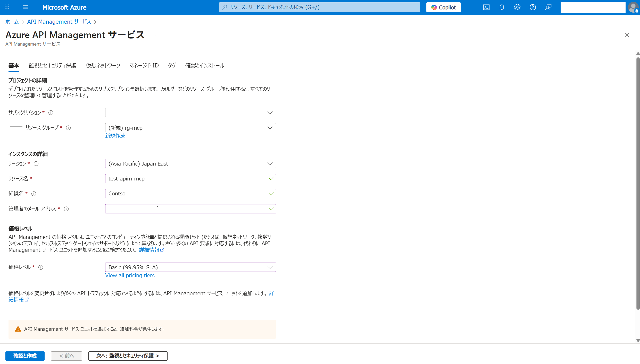Open the help question mark icon

coord(533,7)
